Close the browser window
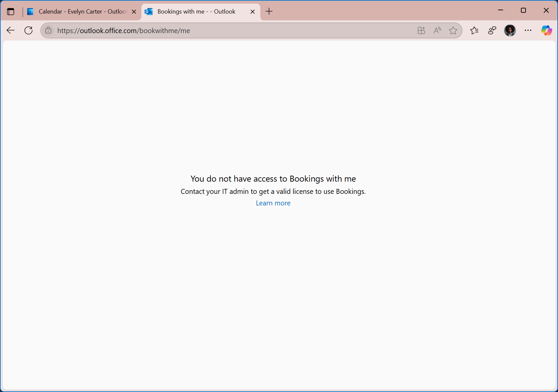Screen dimensions: 558x392 pyautogui.click(x=546, y=10)
